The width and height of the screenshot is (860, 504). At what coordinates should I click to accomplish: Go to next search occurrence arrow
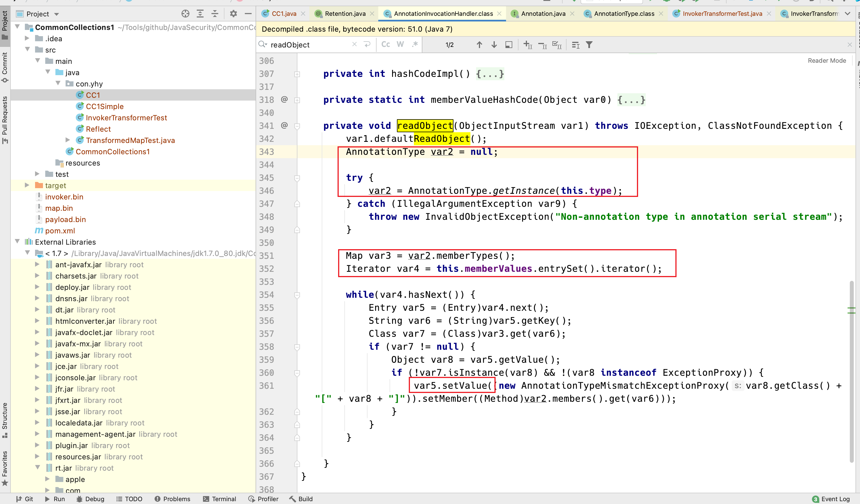tap(494, 45)
